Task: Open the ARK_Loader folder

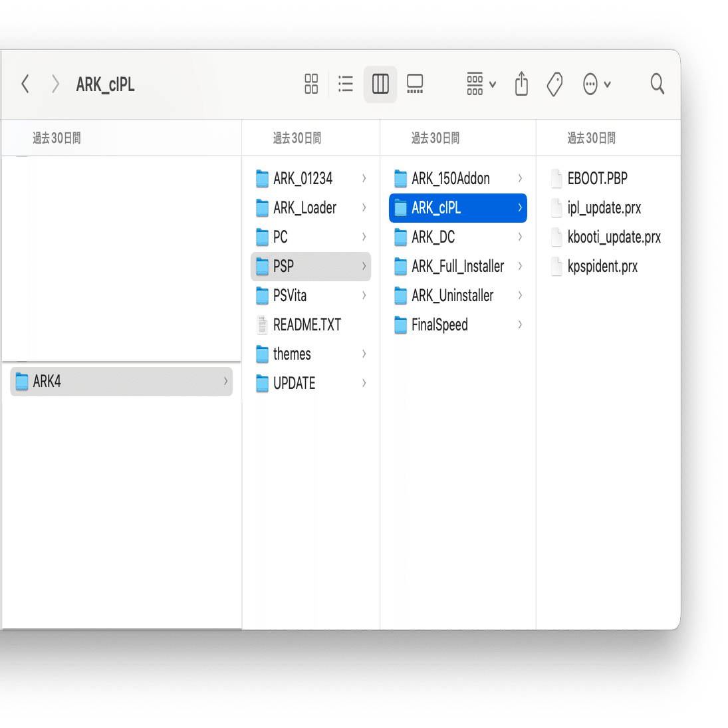Action: point(310,207)
